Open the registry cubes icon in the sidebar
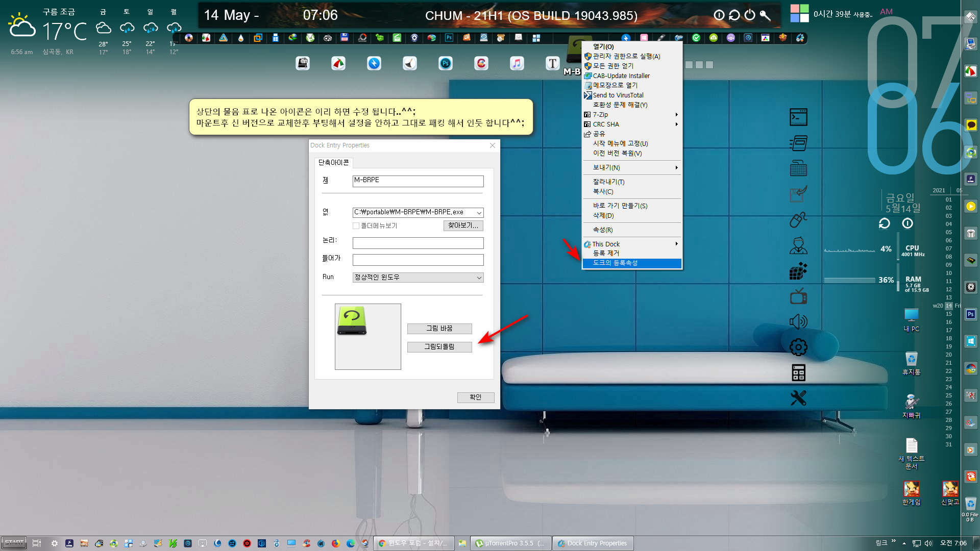This screenshot has height=551, width=980. (x=798, y=271)
